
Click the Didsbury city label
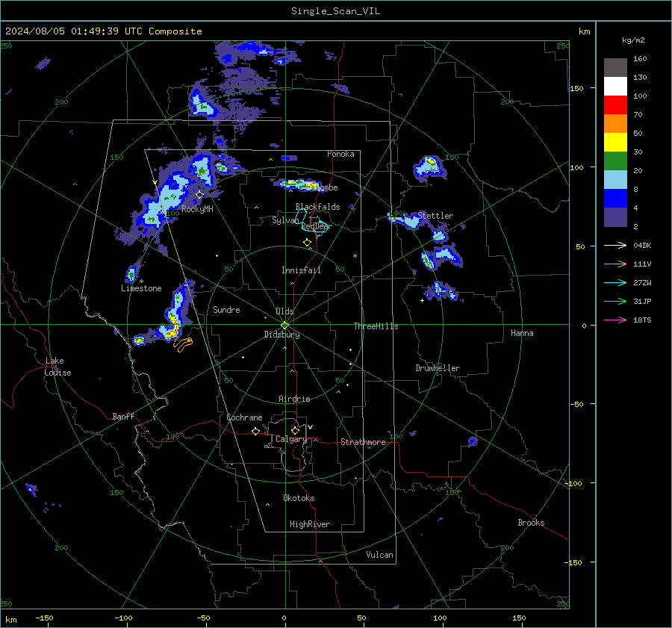click(281, 335)
